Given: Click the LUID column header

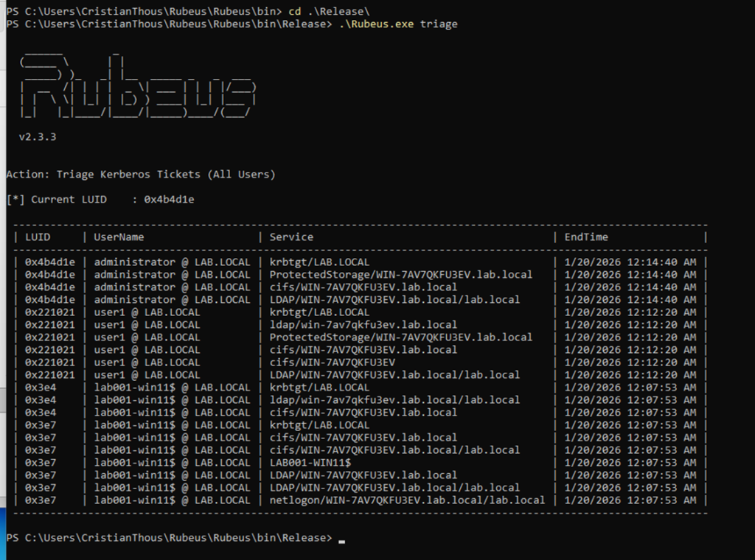Looking at the screenshot, I should [x=38, y=237].
